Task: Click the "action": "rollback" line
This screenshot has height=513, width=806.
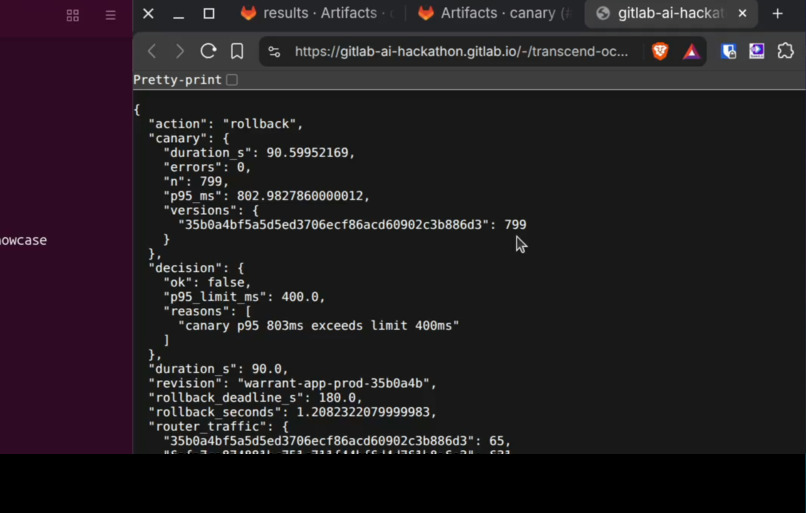Action: click(x=226, y=124)
